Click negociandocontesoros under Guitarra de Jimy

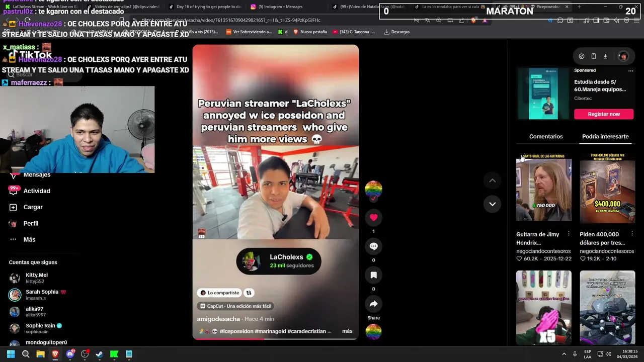[543, 251]
